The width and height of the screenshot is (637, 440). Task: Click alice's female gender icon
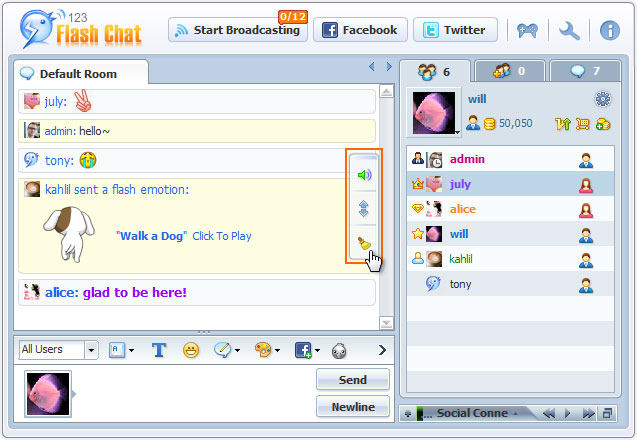585,210
